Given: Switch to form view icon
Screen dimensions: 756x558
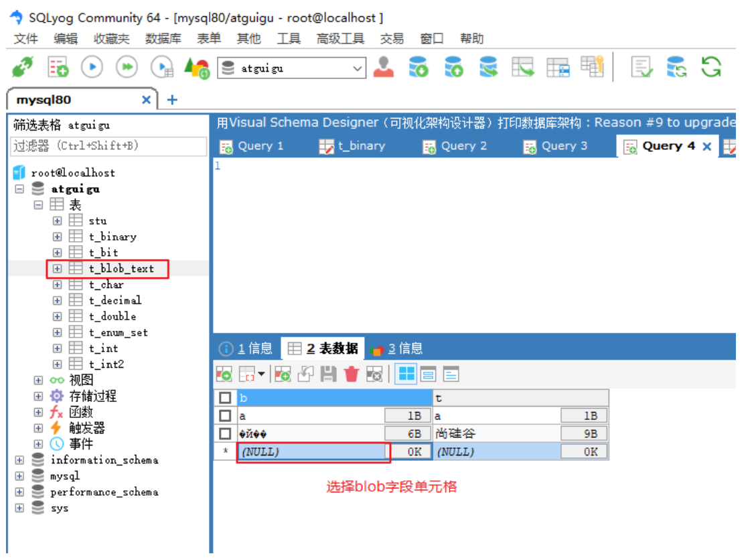Looking at the screenshot, I should [428, 374].
